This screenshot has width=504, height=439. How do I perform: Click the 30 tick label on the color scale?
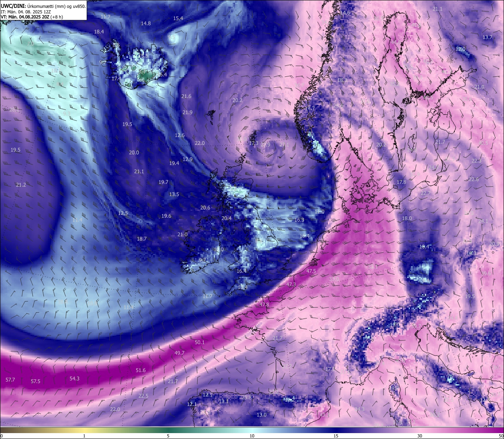point(420,436)
